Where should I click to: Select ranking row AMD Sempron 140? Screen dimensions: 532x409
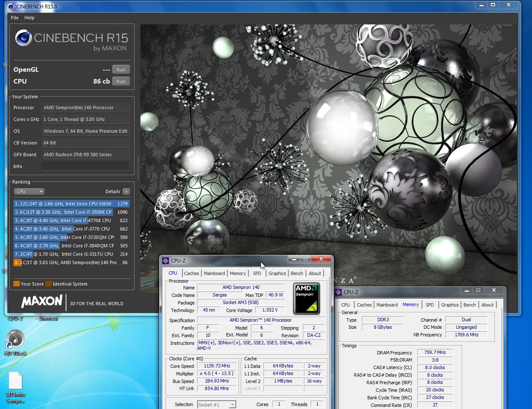click(x=71, y=262)
